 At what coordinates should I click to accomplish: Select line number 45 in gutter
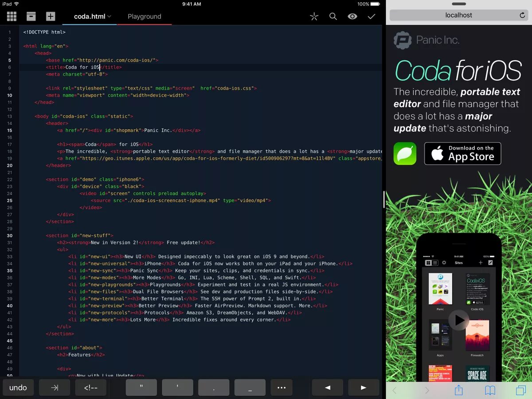(10, 340)
